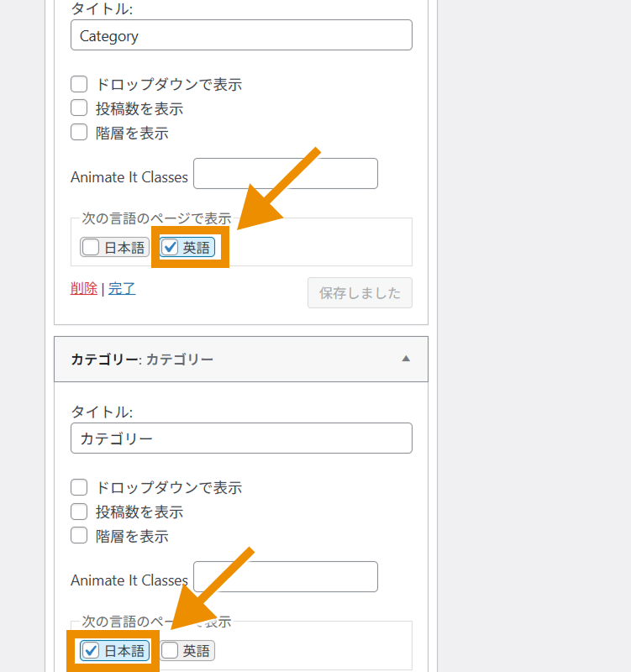The width and height of the screenshot is (631, 672).
Task: Tick 階層を表示 in the カテゴリー titled widget
Action: [79, 536]
